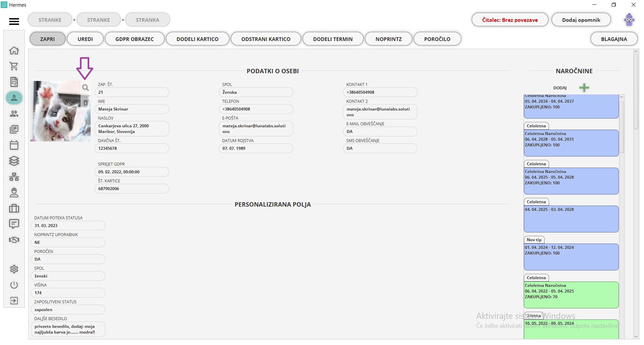Open subscription card 06. 04. 2025 - 05. 04. 2028
Image resolution: width=644 pixels, height=345 pixels.
click(x=571, y=181)
